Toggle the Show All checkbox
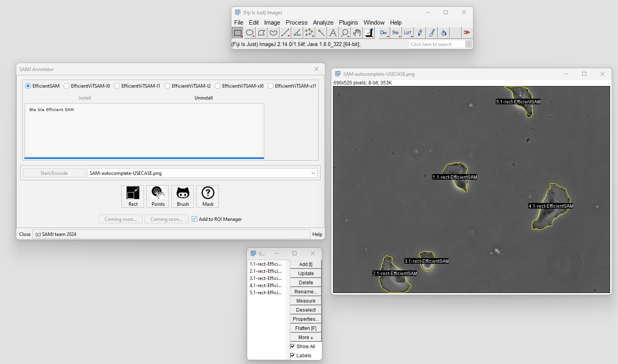The height and width of the screenshot is (364, 618). pyautogui.click(x=293, y=346)
